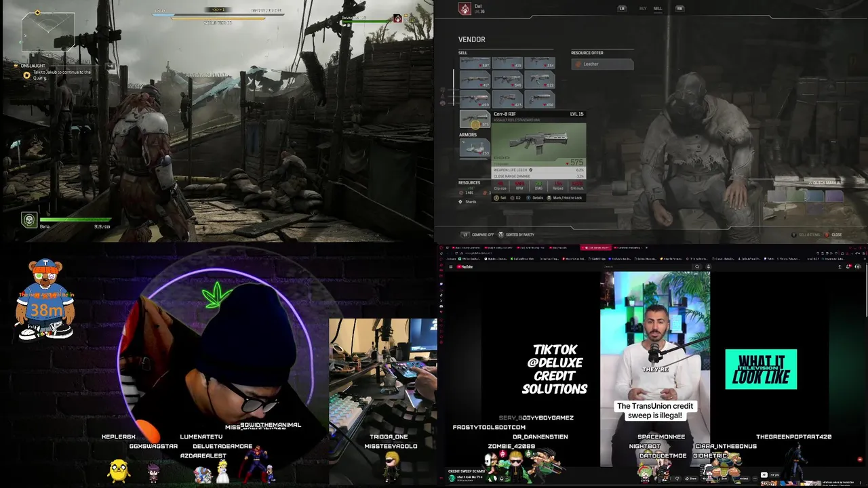Select the weapon priced 522 in sell grid

click(539, 81)
